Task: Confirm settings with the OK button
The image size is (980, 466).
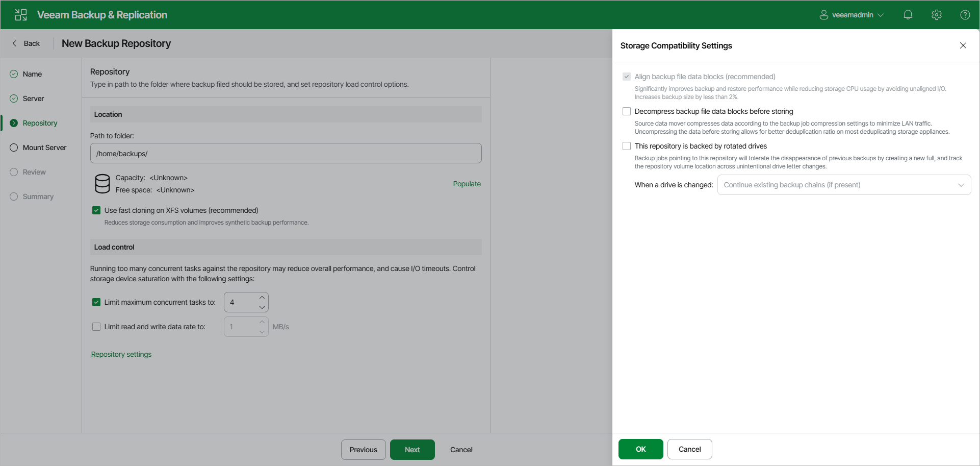Action: 641,449
